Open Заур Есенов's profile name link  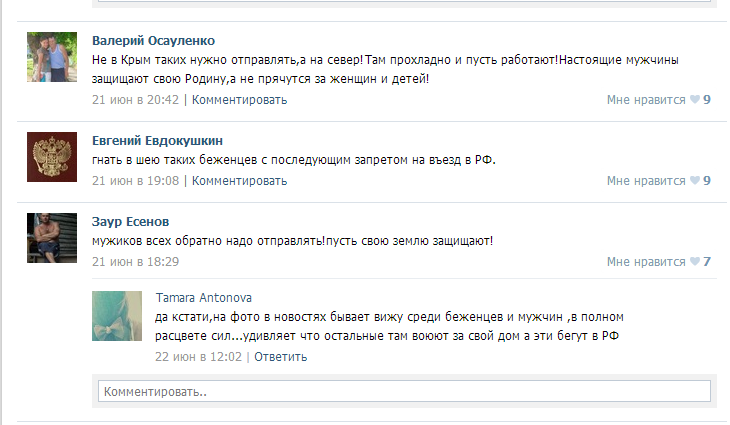130,222
